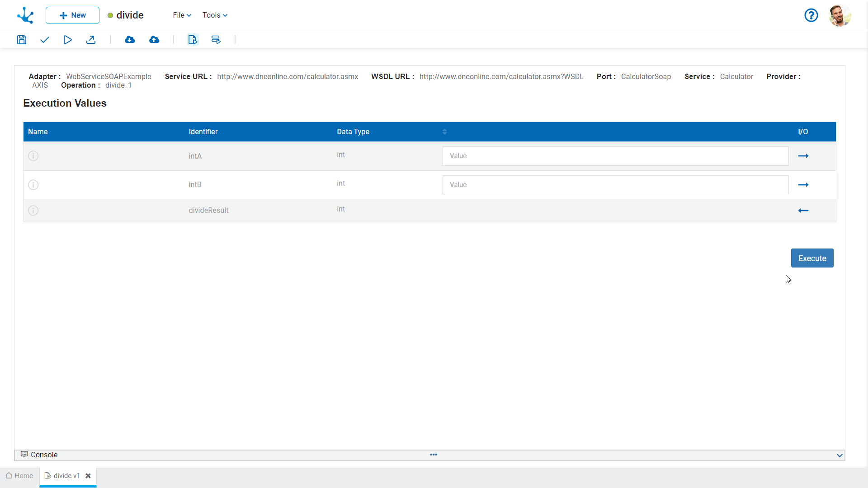Open the help question mark icon

tap(811, 15)
